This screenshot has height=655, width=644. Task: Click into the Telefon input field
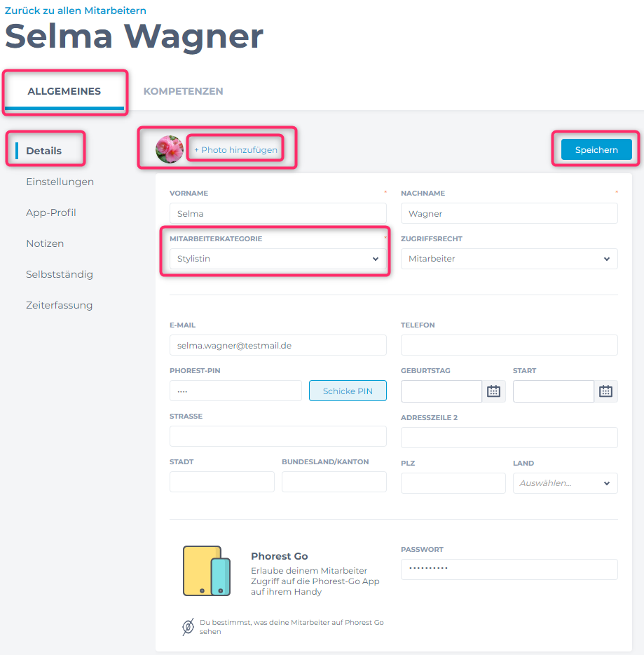pyautogui.click(x=509, y=345)
